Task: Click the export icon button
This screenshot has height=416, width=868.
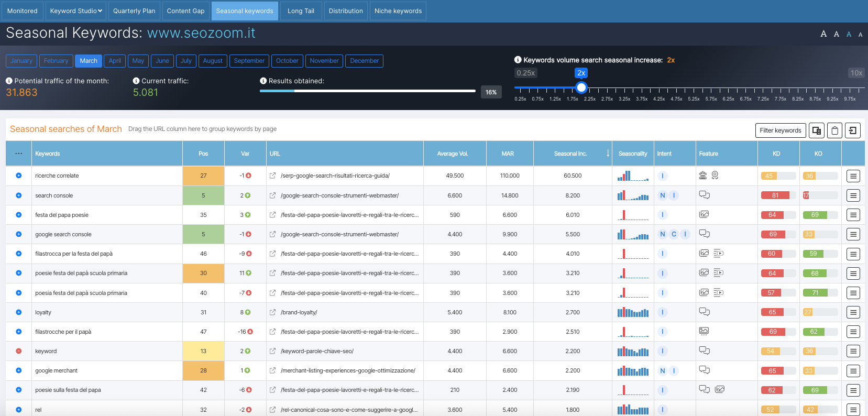Action: pos(853,130)
